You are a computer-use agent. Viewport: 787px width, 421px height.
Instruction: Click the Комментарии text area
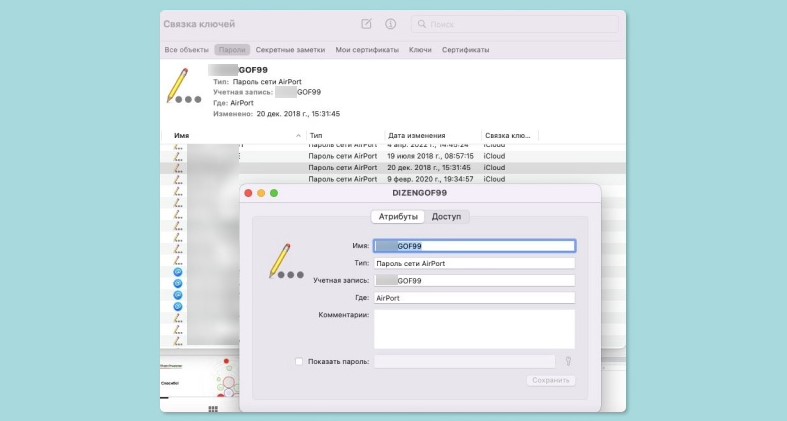coord(474,329)
